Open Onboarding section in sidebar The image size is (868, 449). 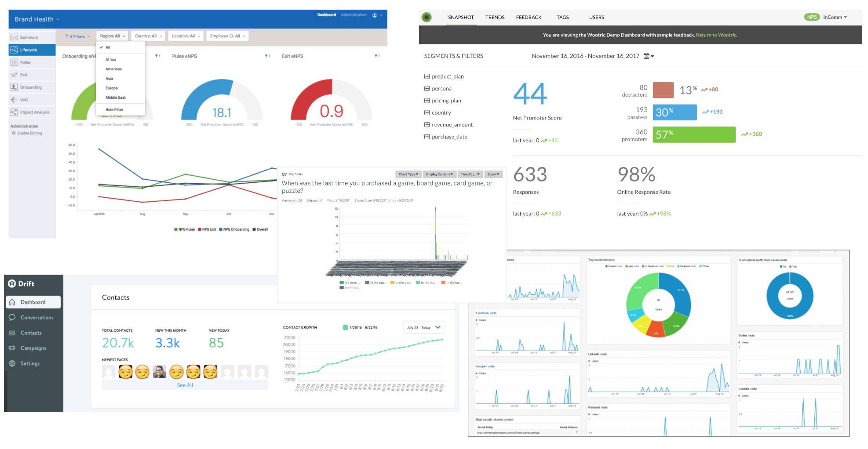point(32,87)
